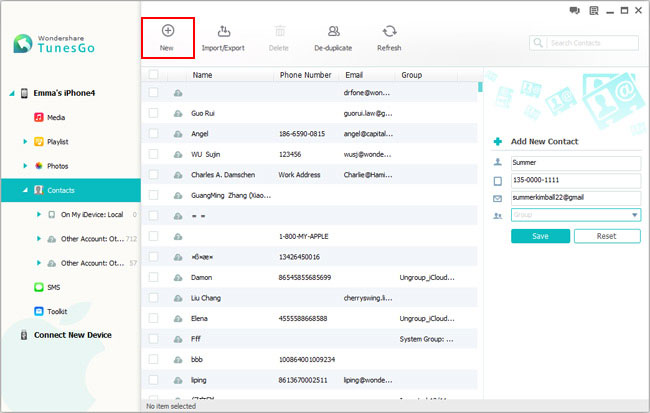Sort by the Email column header
The height and width of the screenshot is (413, 650).
click(354, 75)
